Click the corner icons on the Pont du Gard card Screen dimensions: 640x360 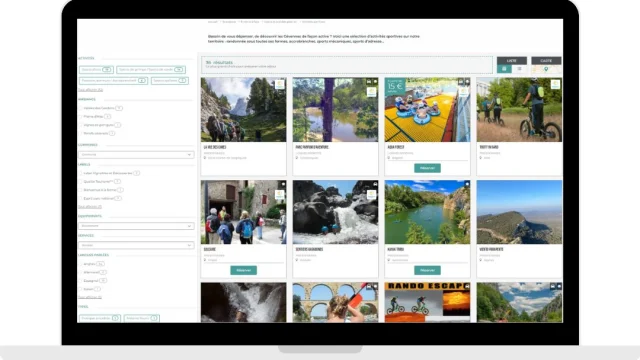(x=372, y=287)
